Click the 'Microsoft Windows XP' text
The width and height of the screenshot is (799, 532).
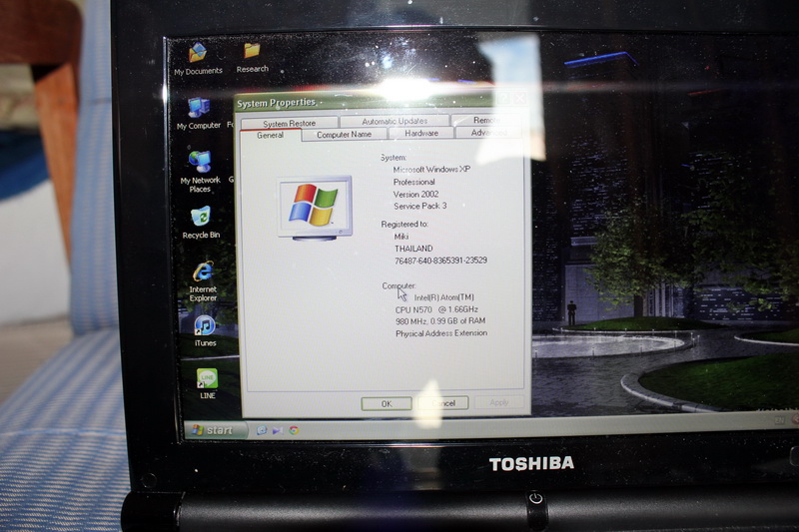tap(431, 169)
